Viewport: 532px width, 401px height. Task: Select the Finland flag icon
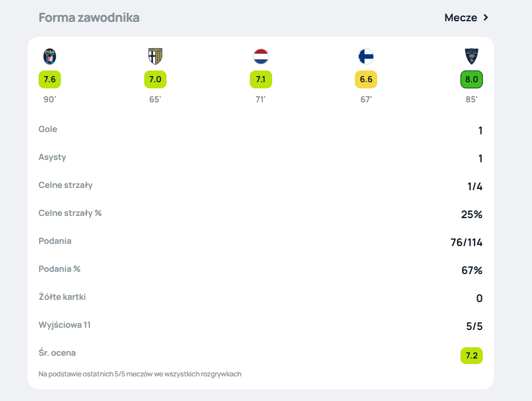tap(366, 56)
